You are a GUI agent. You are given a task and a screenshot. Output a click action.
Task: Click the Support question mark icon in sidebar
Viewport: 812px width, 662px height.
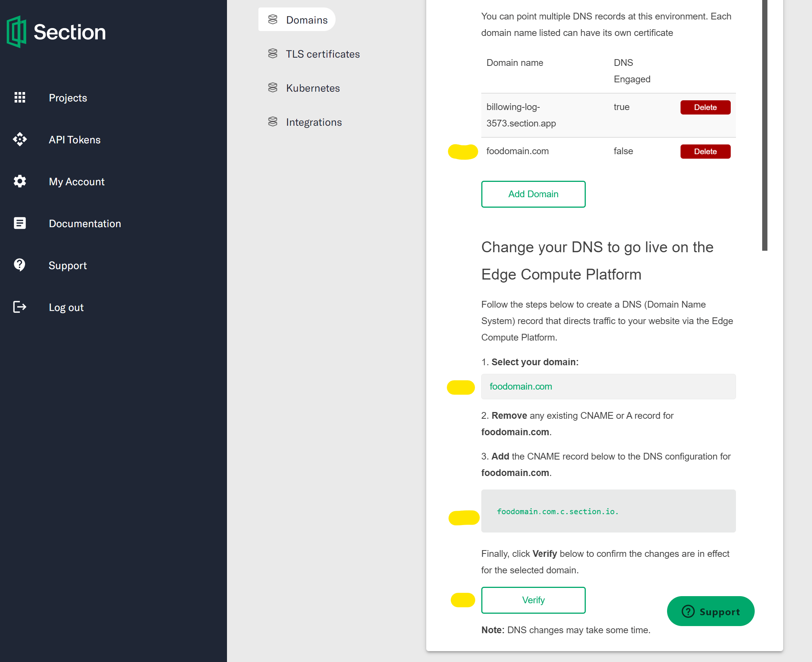click(20, 265)
